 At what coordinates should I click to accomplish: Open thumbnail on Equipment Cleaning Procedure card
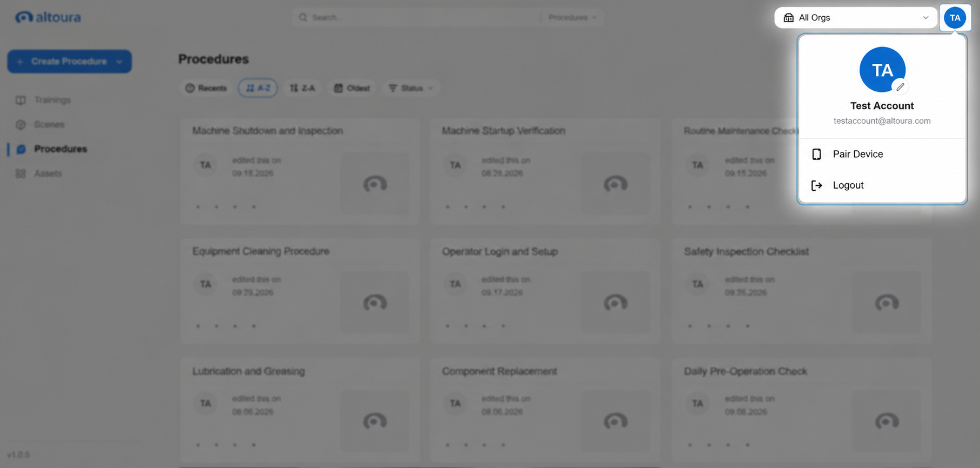tap(375, 303)
